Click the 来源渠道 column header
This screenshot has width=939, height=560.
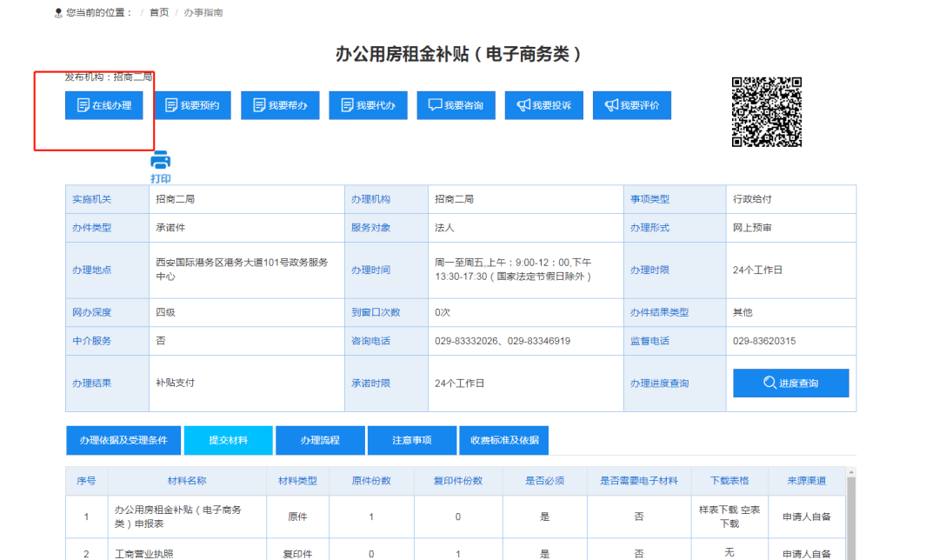(x=807, y=480)
